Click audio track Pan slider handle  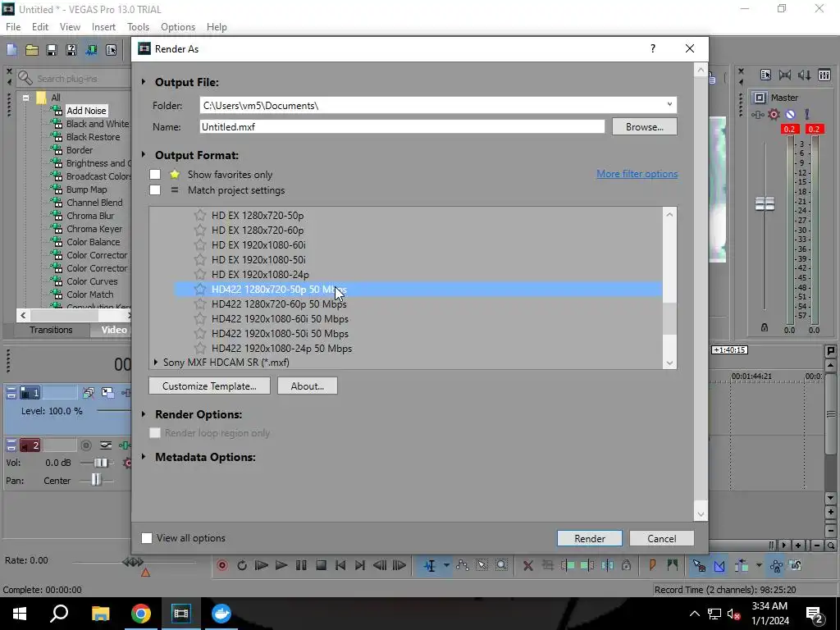pyautogui.click(x=96, y=479)
